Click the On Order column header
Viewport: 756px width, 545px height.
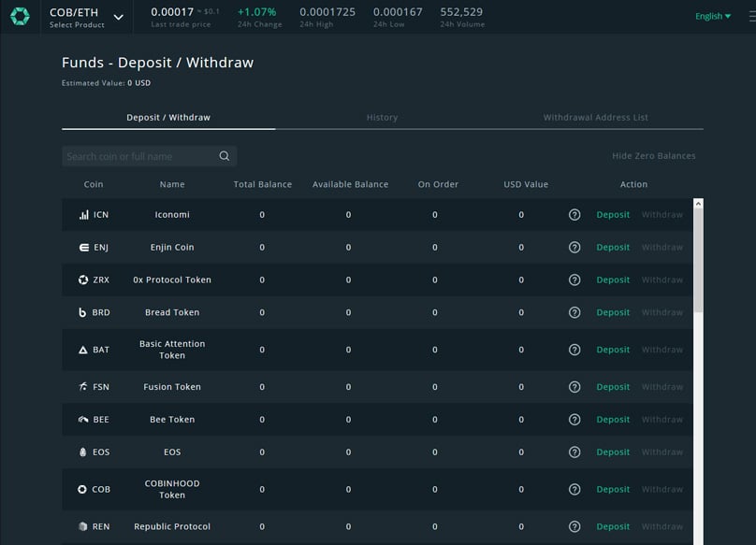tap(438, 184)
